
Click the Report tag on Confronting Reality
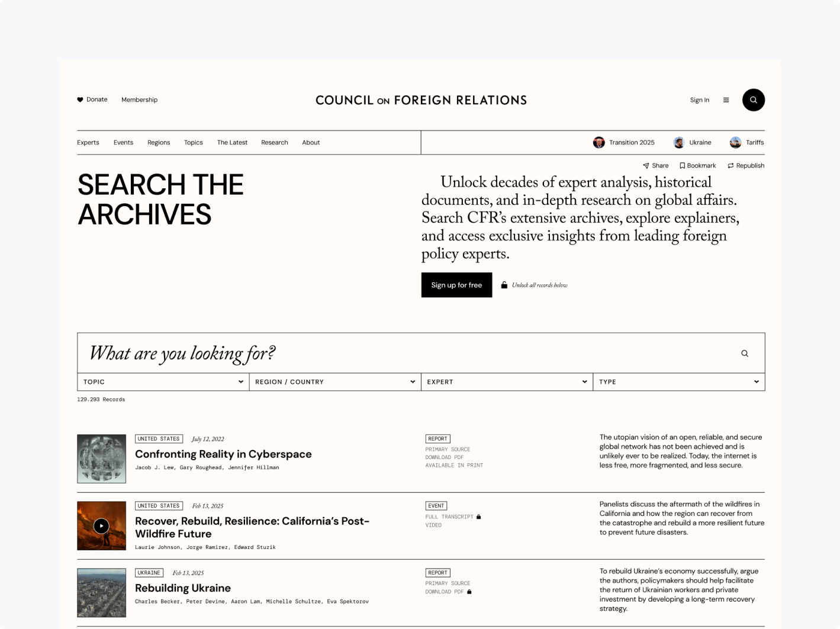(437, 439)
